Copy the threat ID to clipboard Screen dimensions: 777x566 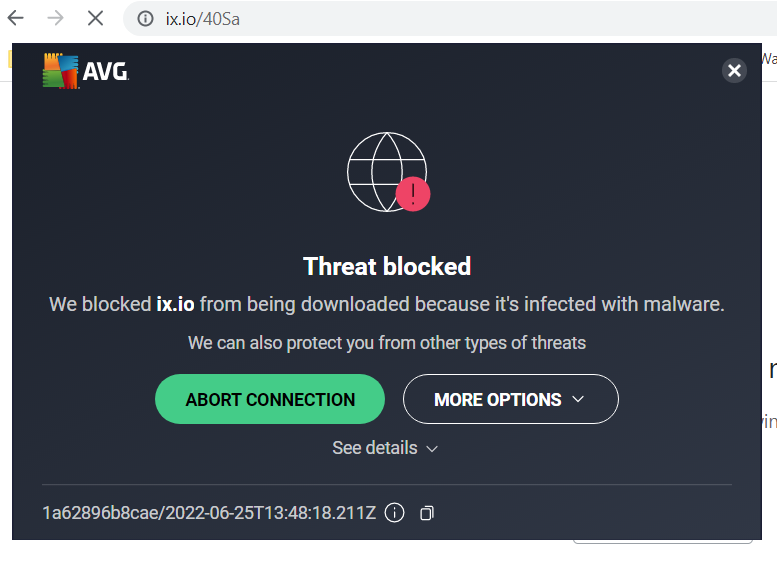pos(427,513)
